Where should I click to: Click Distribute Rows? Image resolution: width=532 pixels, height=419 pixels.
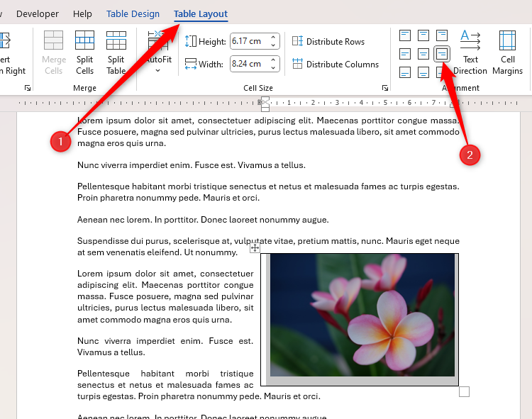pos(328,42)
